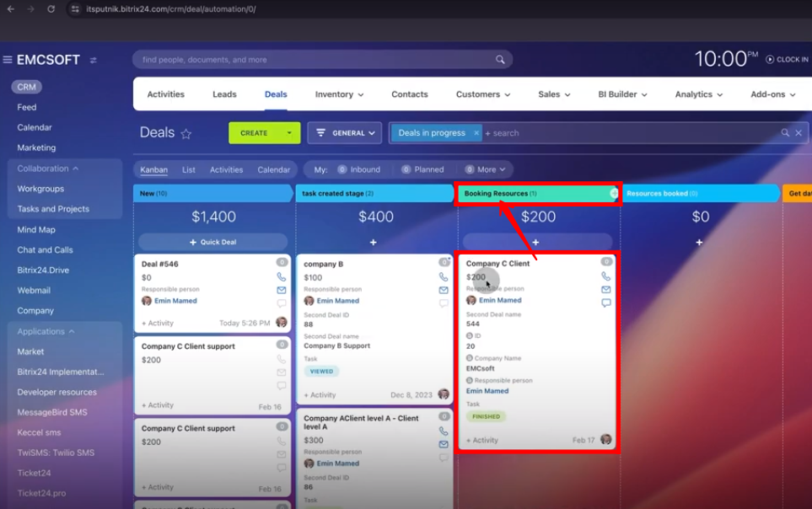Click the email icon on Company C Client card
The image size is (812, 509).
tap(605, 289)
